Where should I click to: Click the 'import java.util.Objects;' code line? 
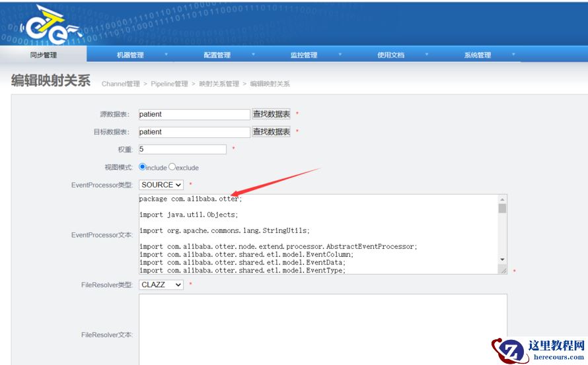(x=189, y=215)
